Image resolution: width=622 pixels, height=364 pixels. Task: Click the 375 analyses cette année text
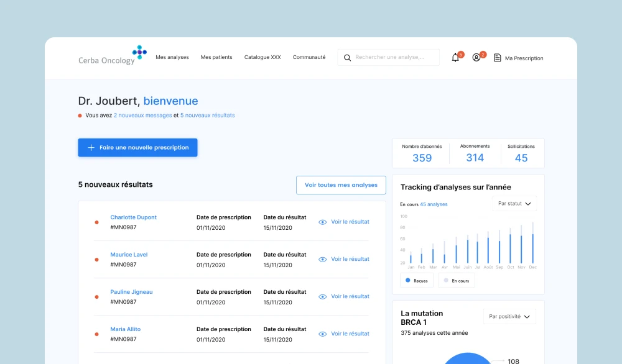click(x=434, y=333)
